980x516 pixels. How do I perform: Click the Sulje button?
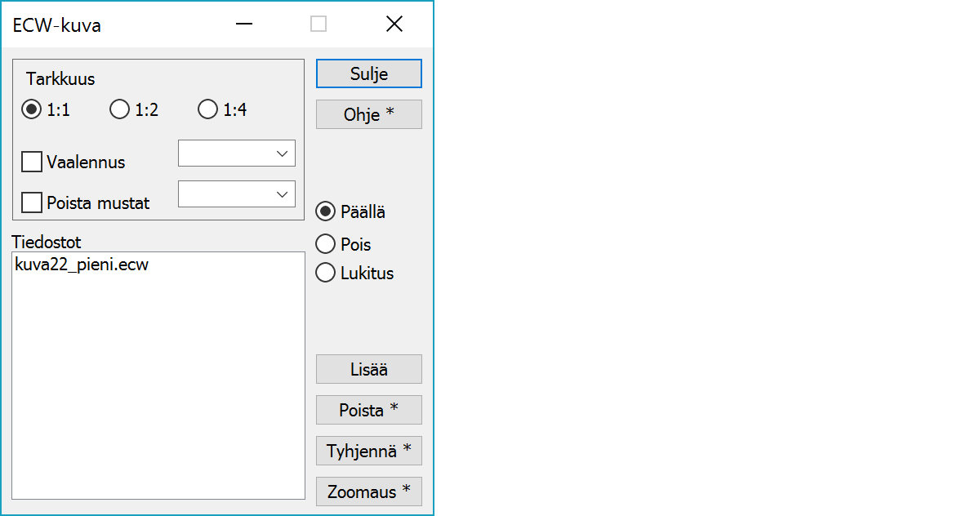[x=368, y=73]
